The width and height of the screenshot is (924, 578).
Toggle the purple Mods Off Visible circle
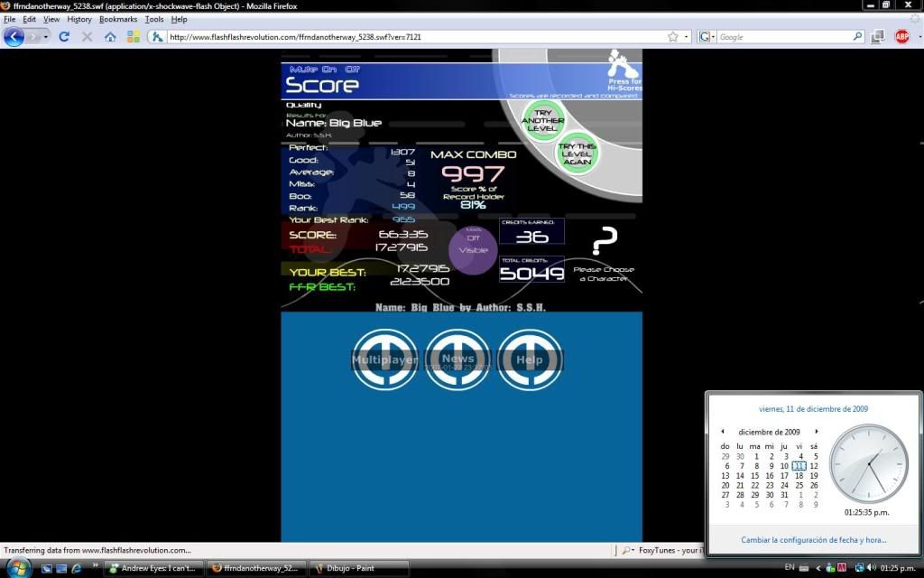473,245
